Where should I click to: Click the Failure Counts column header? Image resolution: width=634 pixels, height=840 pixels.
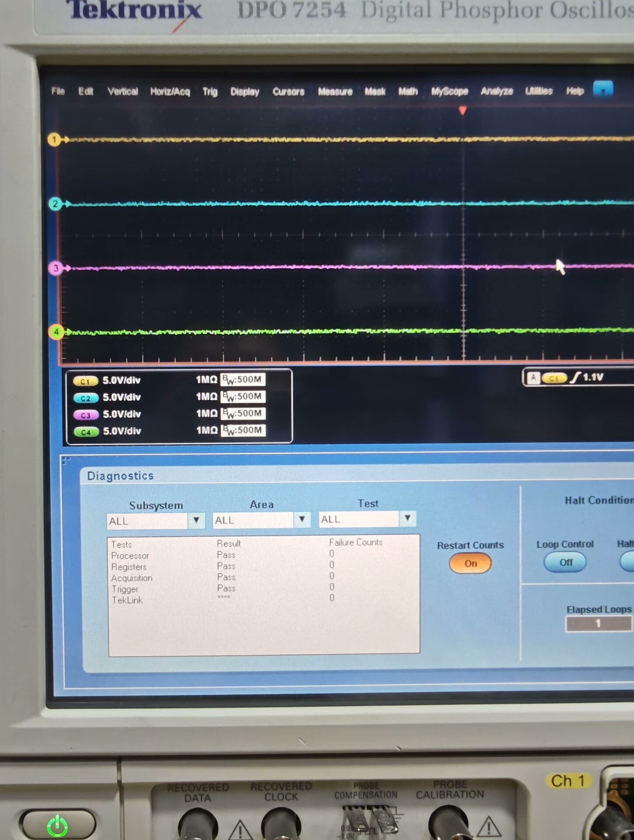pyautogui.click(x=356, y=542)
